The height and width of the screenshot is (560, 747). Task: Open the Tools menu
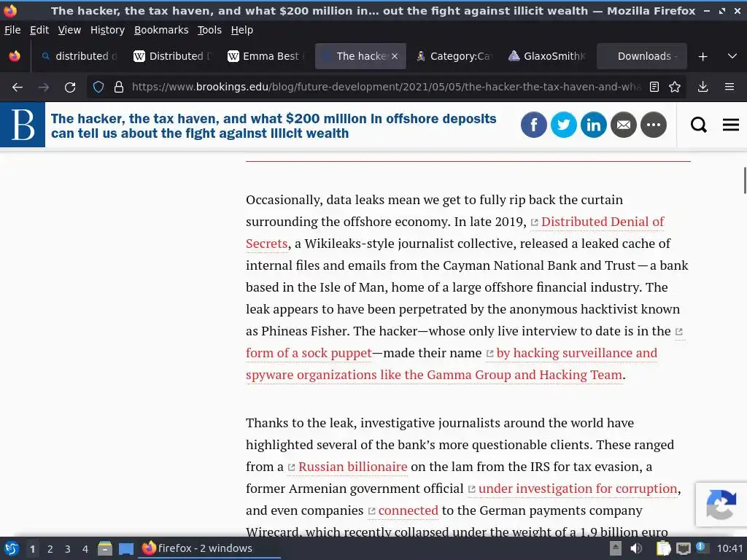coord(209,30)
